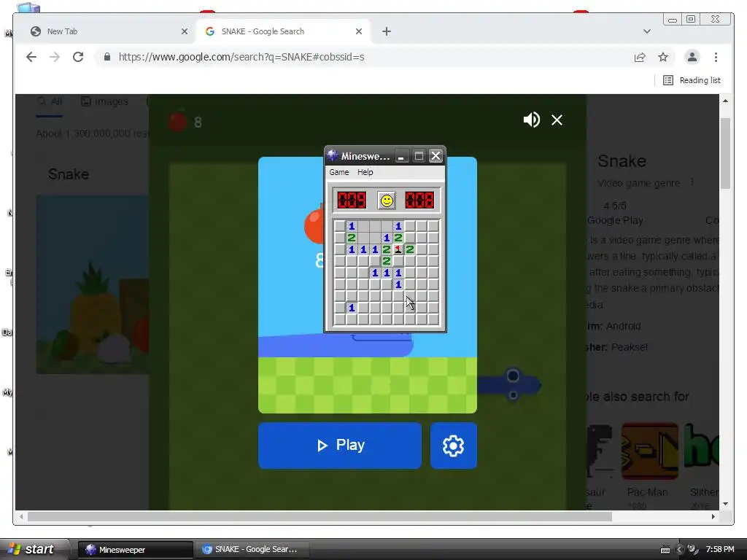Reload the Chrome page

click(x=78, y=57)
